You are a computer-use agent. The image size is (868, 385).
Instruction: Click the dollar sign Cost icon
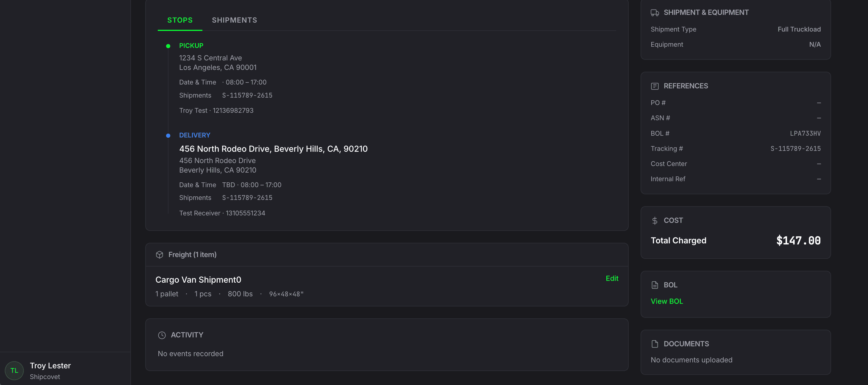pyautogui.click(x=654, y=221)
